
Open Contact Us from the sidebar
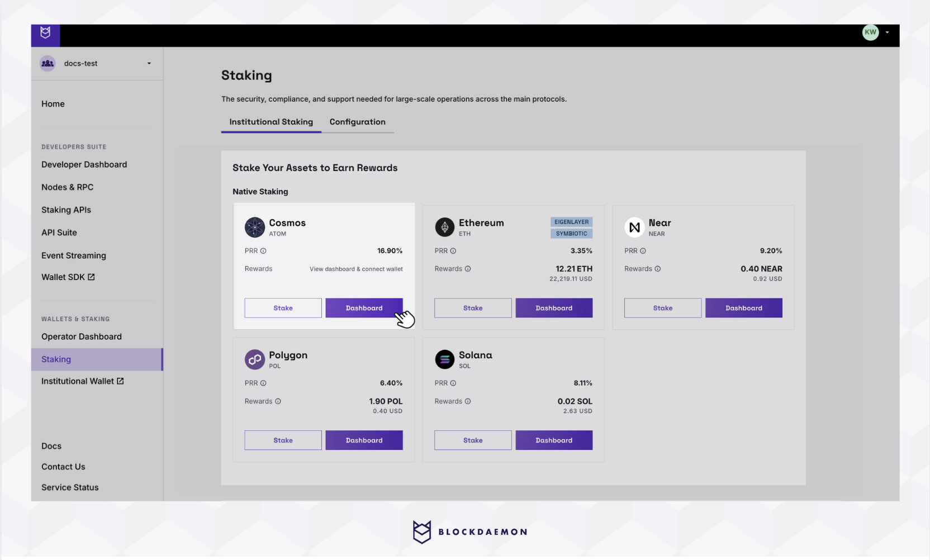pyautogui.click(x=63, y=467)
